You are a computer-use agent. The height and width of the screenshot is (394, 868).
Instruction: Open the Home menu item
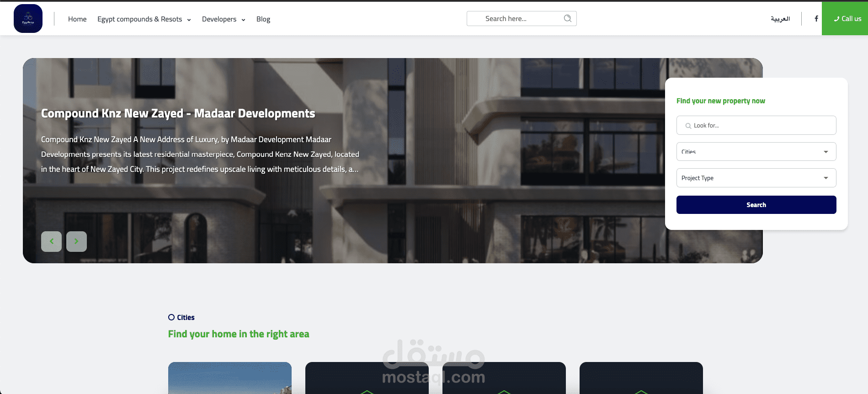pos(77,19)
